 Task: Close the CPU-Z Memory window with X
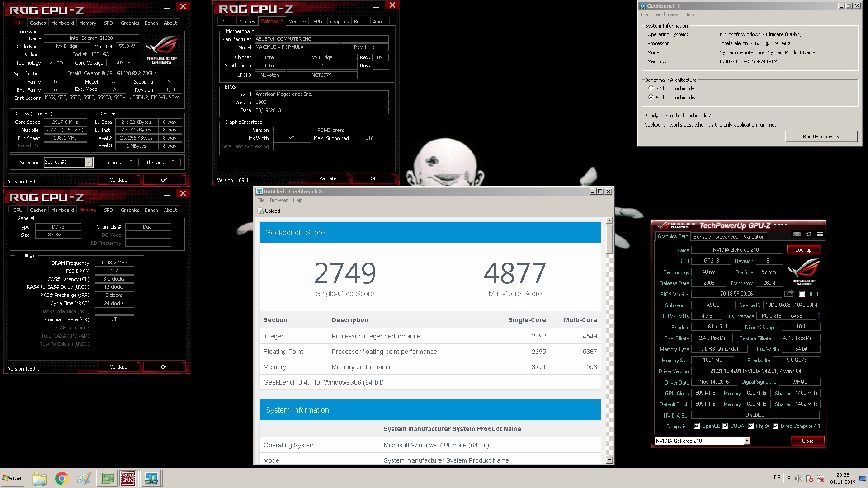coord(183,194)
